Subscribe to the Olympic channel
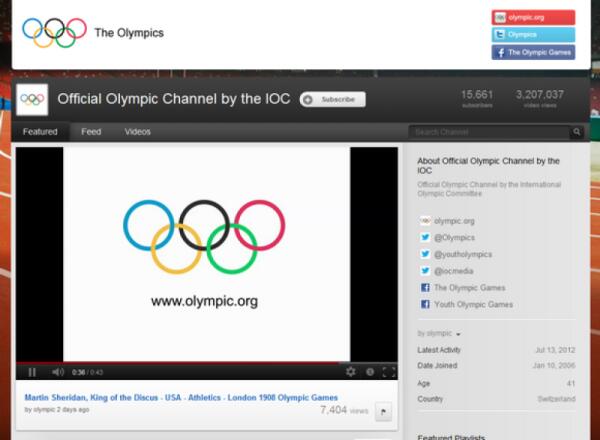This screenshot has width=600, height=440. (333, 100)
